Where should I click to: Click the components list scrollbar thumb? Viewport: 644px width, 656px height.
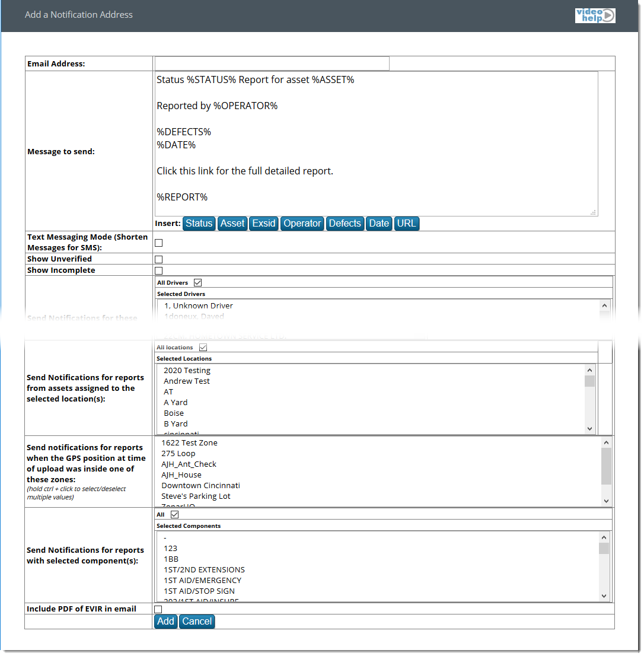pos(604,549)
